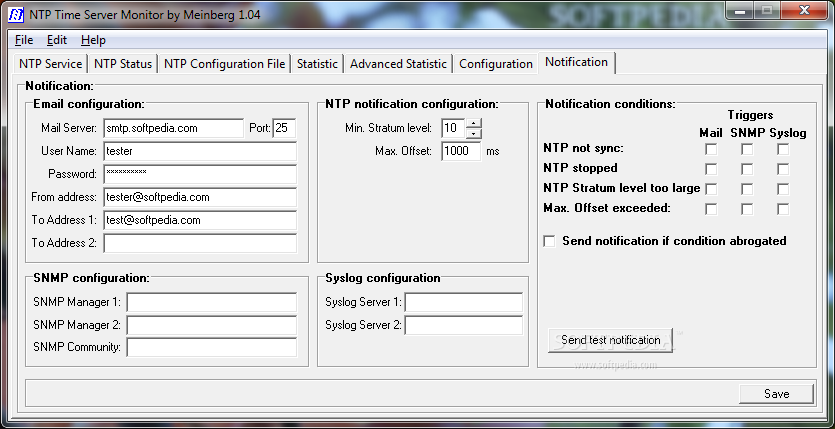Click the Save button
Viewport: 835px width, 429px height.
tap(776, 394)
